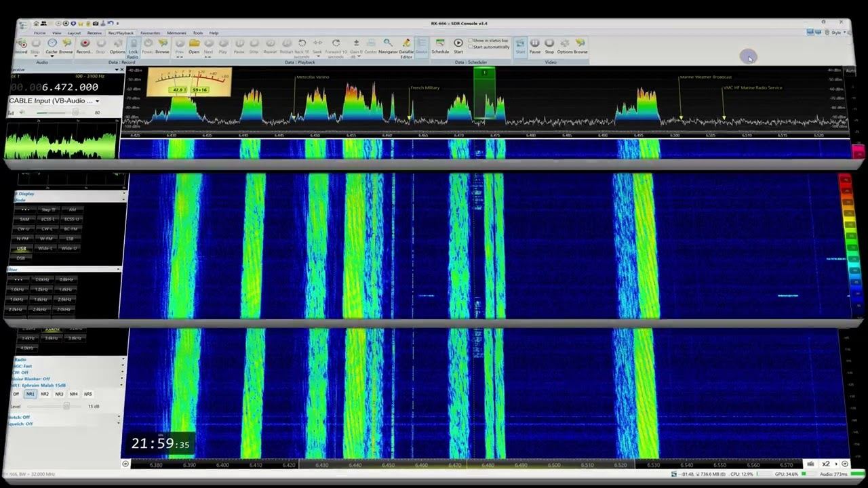Select NR1 noise reduction
Image resolution: width=868 pixels, height=488 pixels.
tap(30, 394)
